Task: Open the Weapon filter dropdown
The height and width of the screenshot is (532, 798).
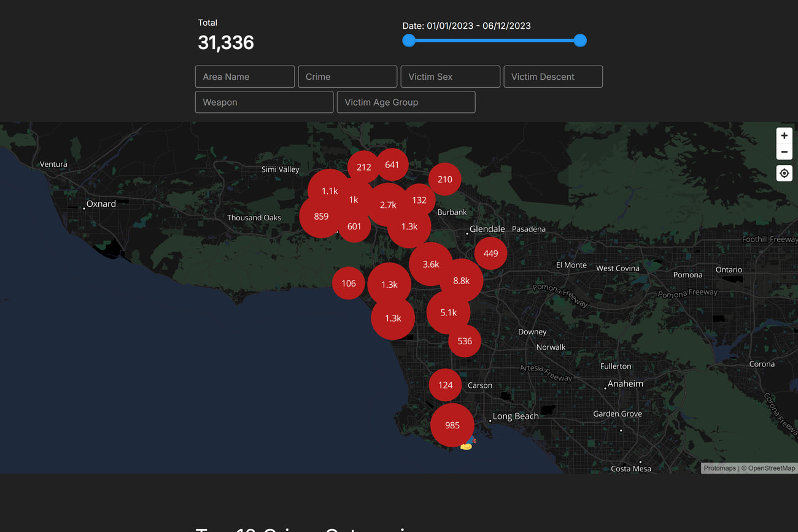Action: (264, 102)
